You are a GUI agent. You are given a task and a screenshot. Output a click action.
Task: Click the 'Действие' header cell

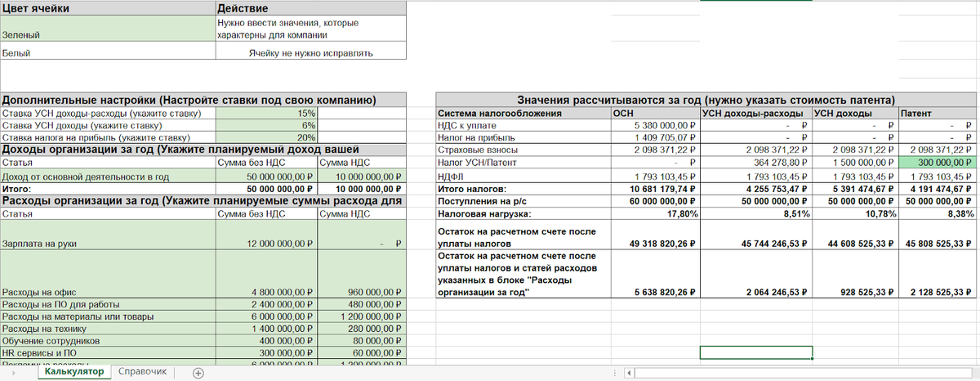[x=310, y=8]
